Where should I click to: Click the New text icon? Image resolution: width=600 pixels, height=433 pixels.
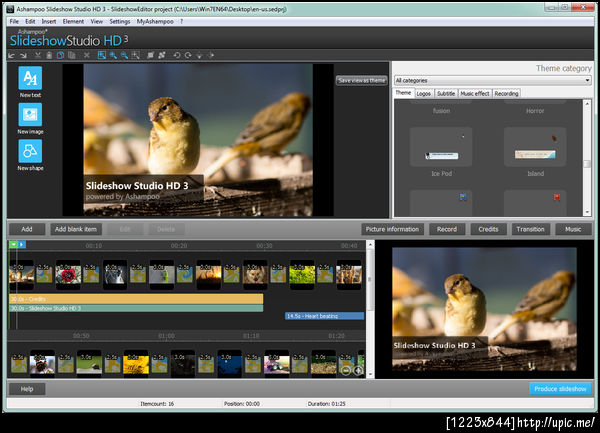(29, 78)
